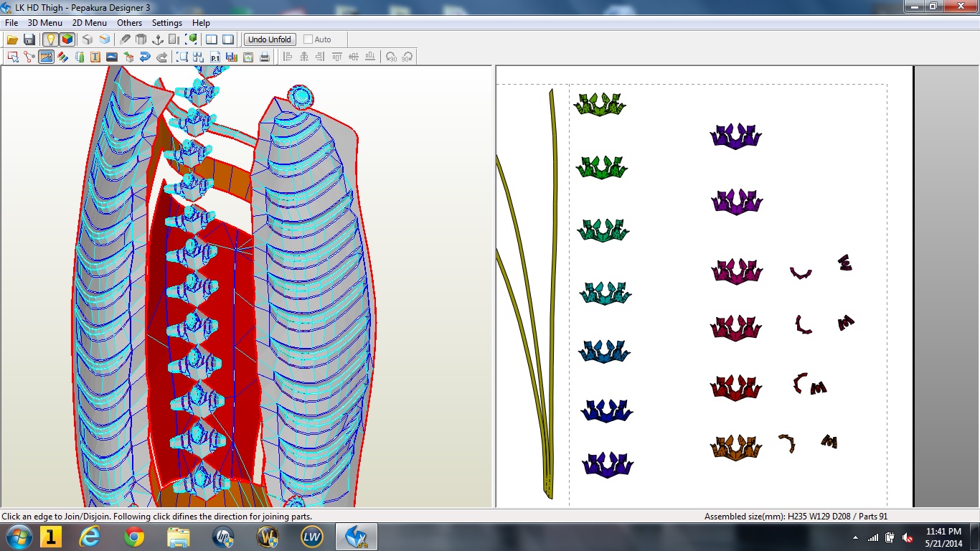Show hidden tray icons arrow
This screenshot has width=980, height=551.
(x=856, y=537)
